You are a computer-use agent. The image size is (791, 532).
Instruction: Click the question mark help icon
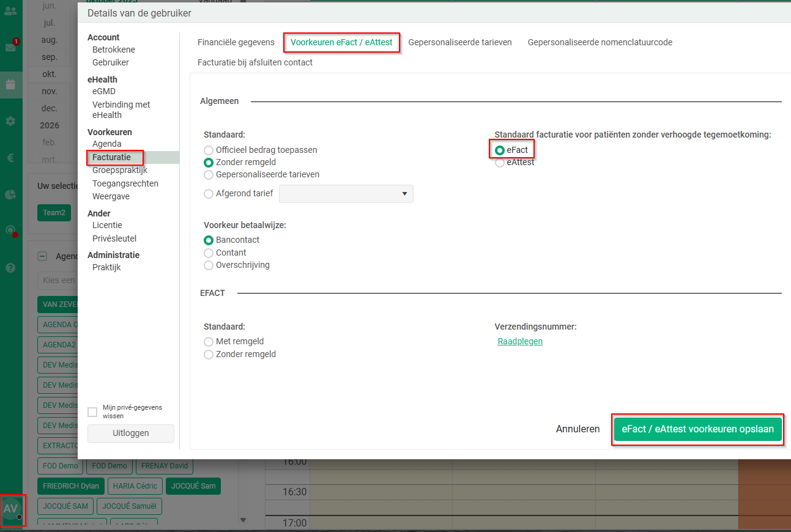10,268
